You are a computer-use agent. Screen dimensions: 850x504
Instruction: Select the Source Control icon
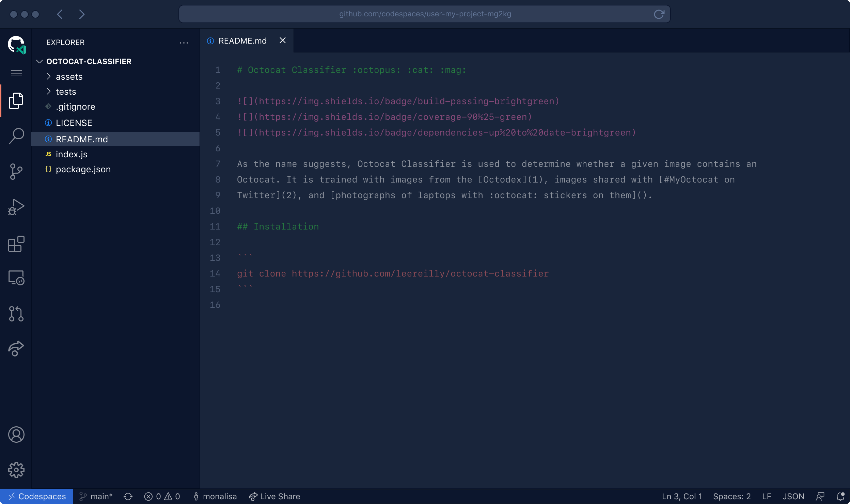(16, 172)
